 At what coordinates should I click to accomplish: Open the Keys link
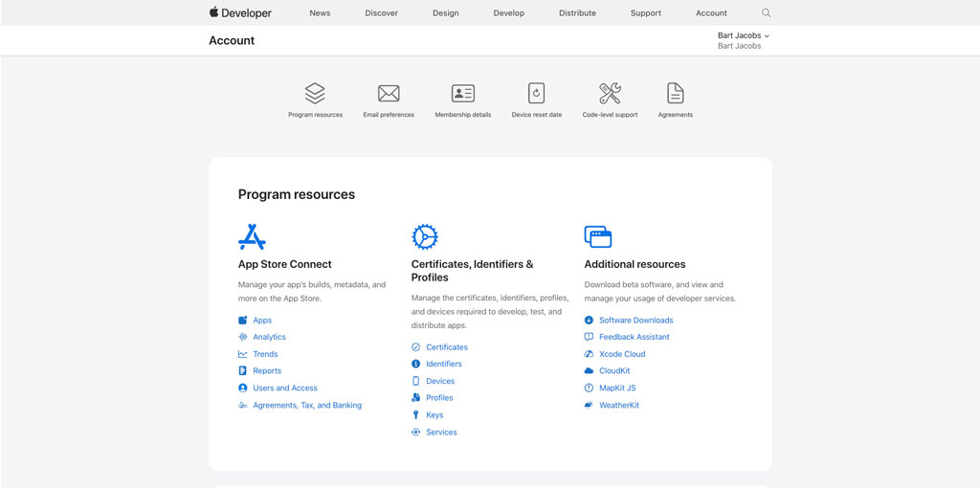[435, 415]
